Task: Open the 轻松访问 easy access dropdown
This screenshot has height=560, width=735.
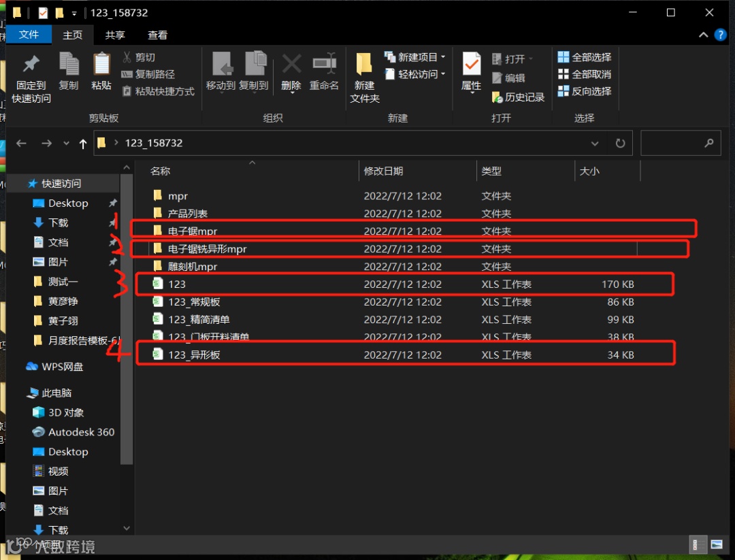Action: point(415,74)
